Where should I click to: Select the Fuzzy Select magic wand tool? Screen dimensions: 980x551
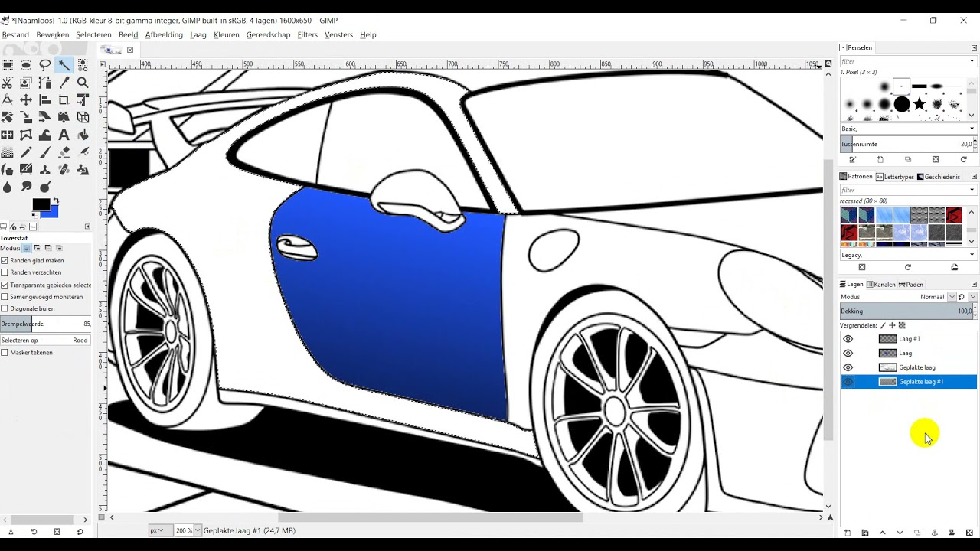[x=64, y=64]
